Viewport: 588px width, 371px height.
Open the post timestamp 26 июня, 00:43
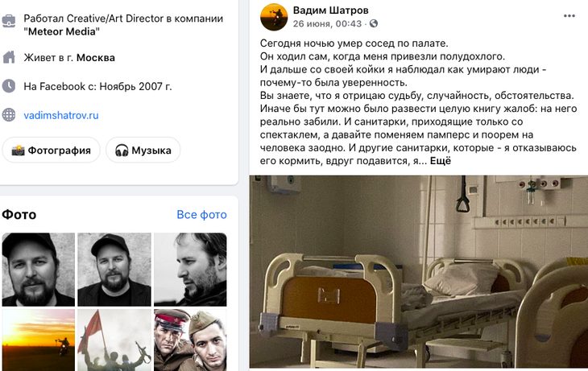pyautogui.click(x=327, y=23)
